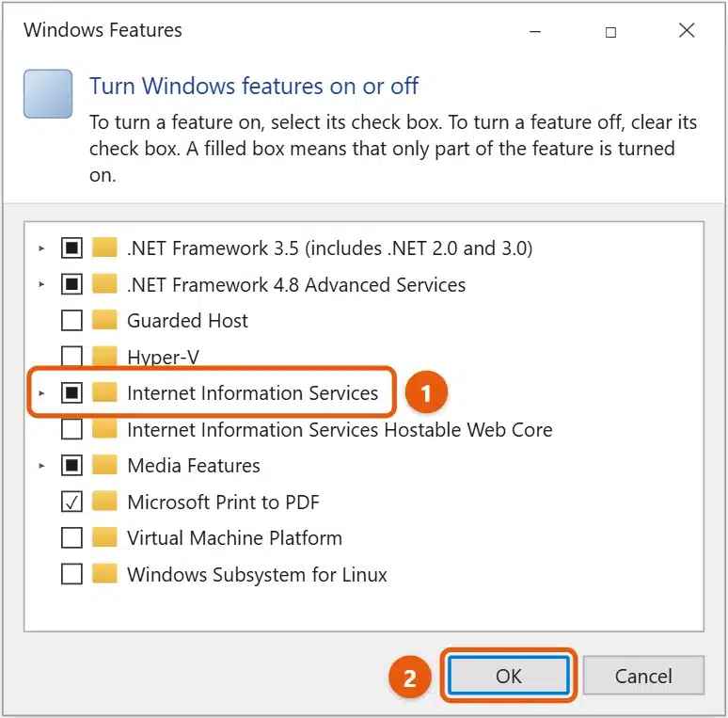Image resolution: width=728 pixels, height=718 pixels.
Task: Close the Windows Features dialog
Action: tap(687, 31)
